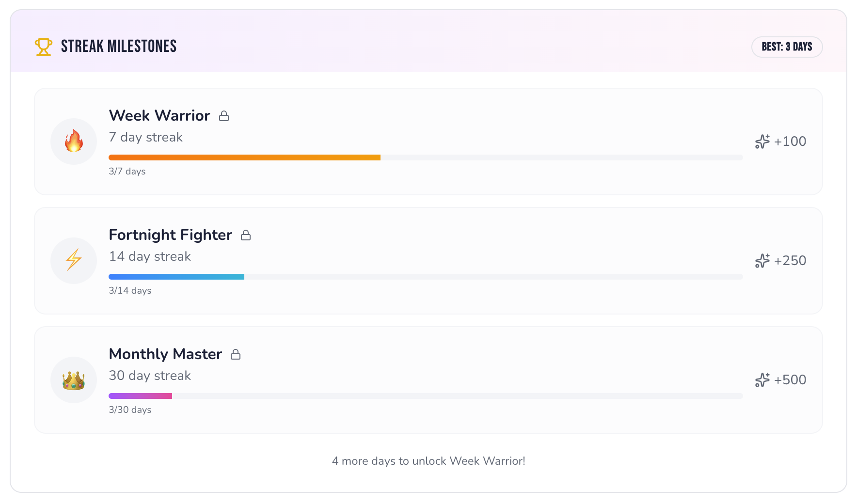Select the Fortnight Fighter milestone title
This screenshot has height=504, width=857.
point(171,235)
